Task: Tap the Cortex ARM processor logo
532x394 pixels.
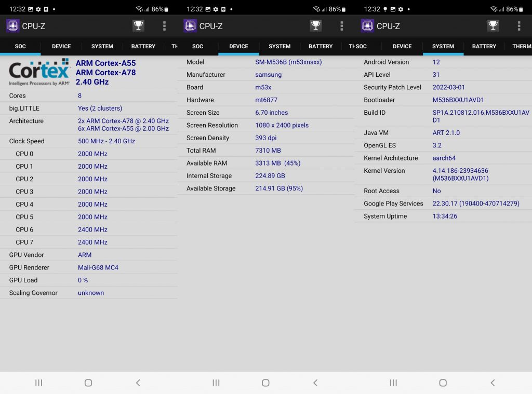Action: pyautogui.click(x=39, y=72)
